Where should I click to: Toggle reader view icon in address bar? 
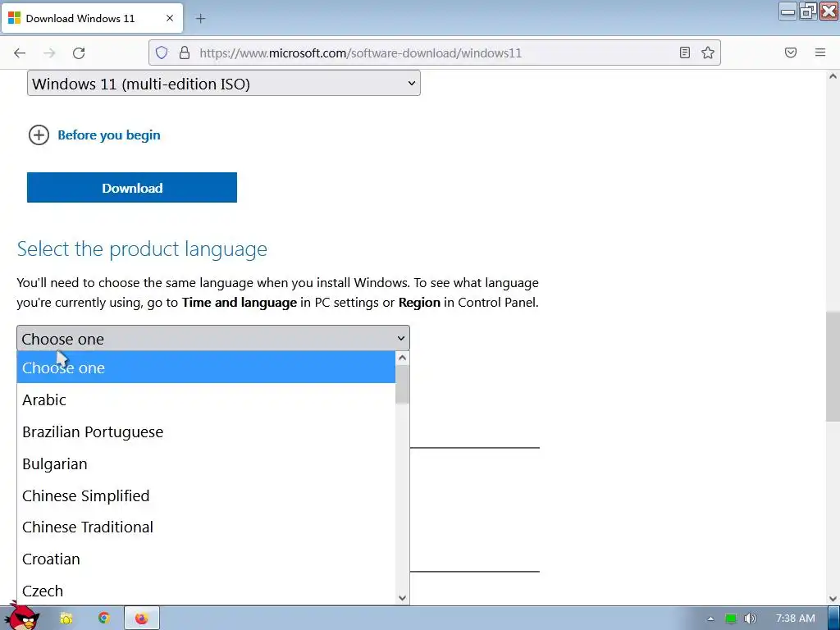pos(684,52)
